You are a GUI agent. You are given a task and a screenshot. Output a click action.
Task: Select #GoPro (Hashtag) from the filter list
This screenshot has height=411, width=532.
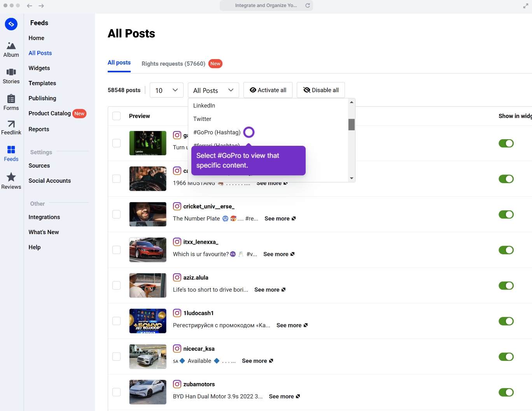point(217,132)
